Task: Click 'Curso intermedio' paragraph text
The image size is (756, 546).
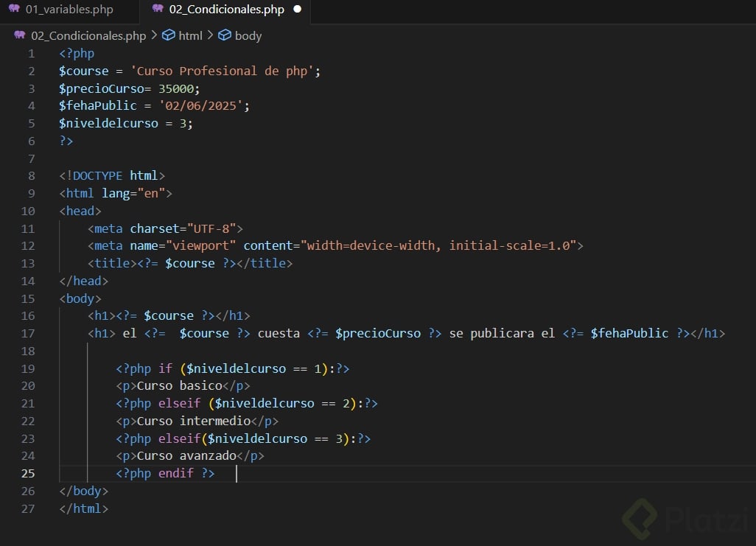Action: 194,421
